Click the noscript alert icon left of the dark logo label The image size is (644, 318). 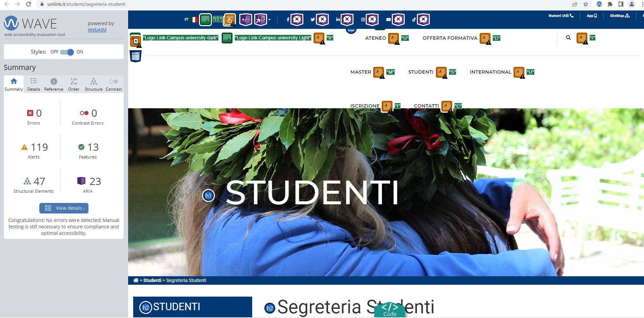[136, 41]
